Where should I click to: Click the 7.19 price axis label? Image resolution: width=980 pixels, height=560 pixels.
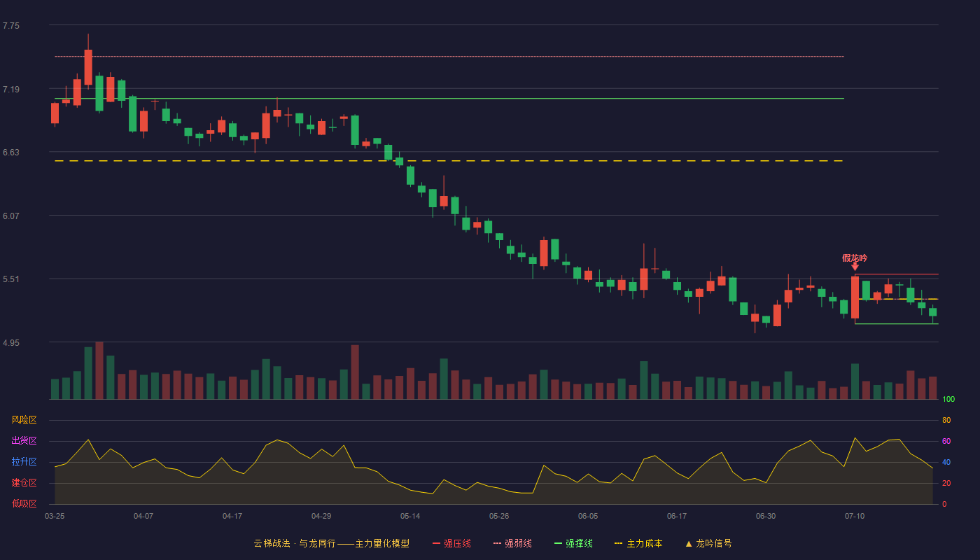(x=11, y=90)
